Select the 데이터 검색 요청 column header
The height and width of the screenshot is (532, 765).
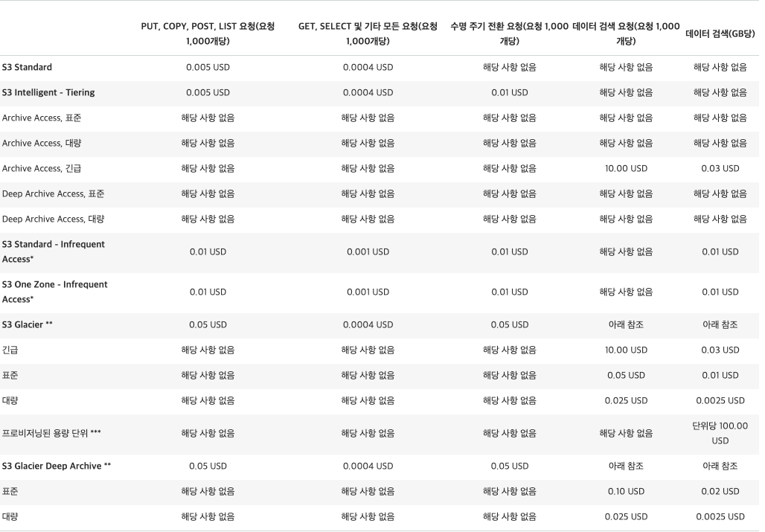[x=626, y=33]
